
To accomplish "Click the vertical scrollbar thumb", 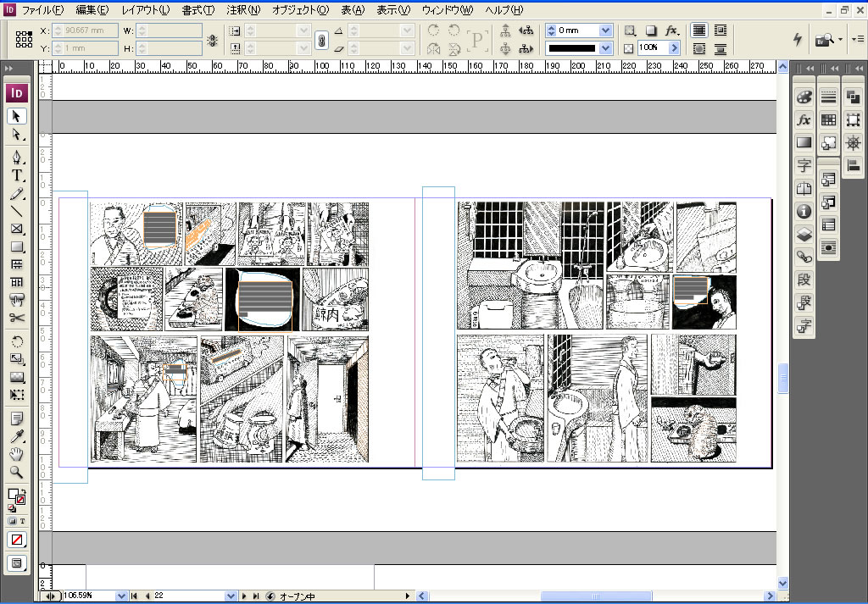I will pyautogui.click(x=782, y=379).
